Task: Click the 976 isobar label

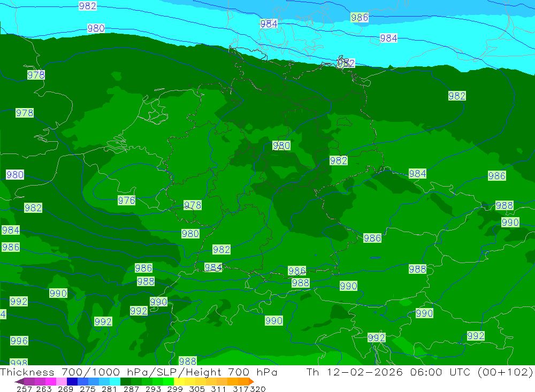Action: (127, 200)
